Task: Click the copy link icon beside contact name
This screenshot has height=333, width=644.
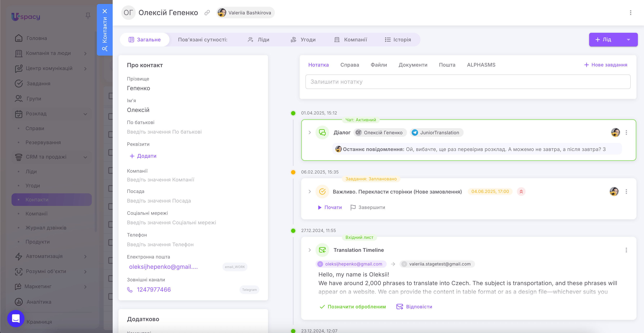Action: [207, 13]
